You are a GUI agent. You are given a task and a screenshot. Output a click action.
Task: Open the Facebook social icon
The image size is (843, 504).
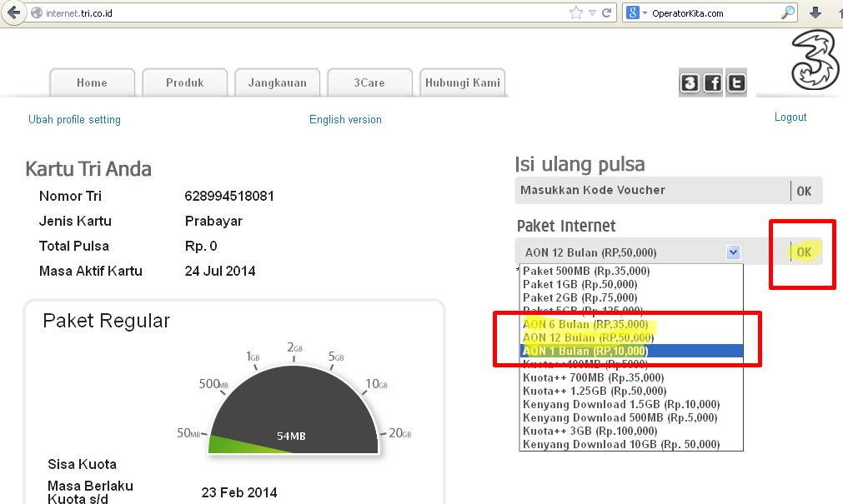point(713,82)
